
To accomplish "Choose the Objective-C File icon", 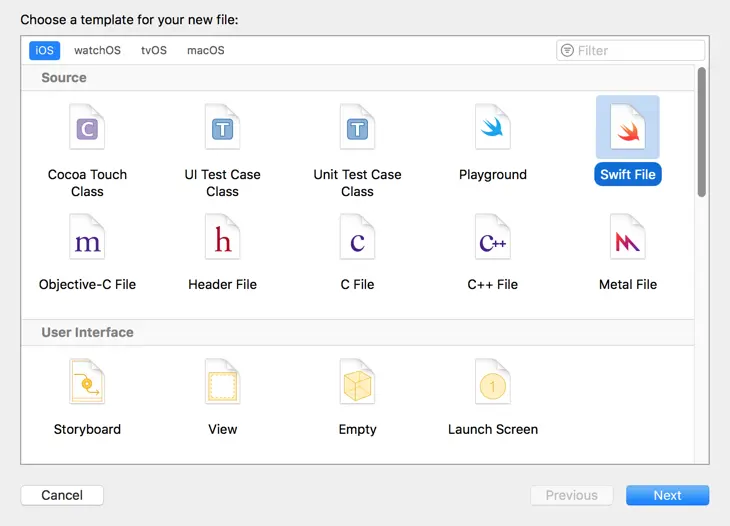I will click(x=87, y=240).
